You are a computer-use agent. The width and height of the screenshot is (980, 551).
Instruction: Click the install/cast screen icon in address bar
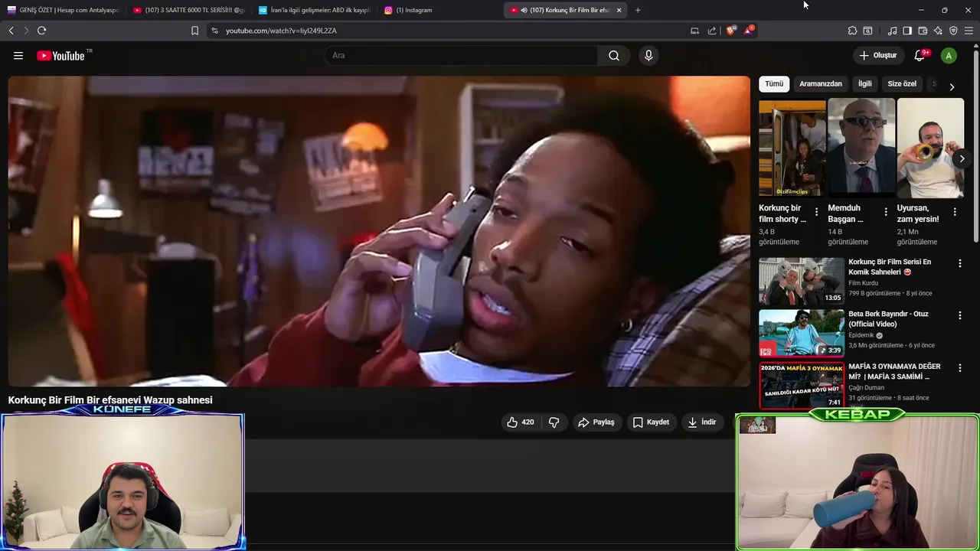coord(694,31)
